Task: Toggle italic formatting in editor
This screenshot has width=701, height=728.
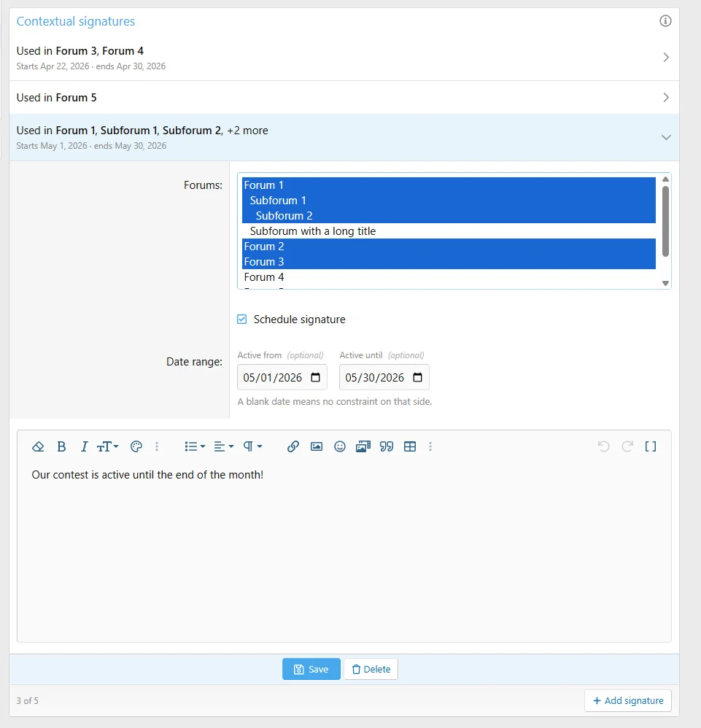Action: coord(84,446)
